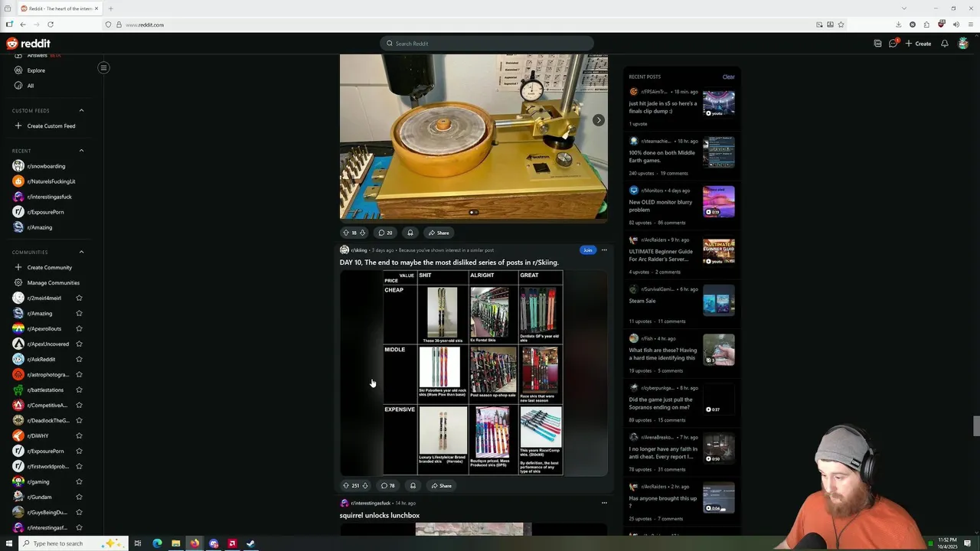Image resolution: width=980 pixels, height=551 pixels.
Task: Toggle favorite star for r/AskReddit
Action: tap(79, 359)
